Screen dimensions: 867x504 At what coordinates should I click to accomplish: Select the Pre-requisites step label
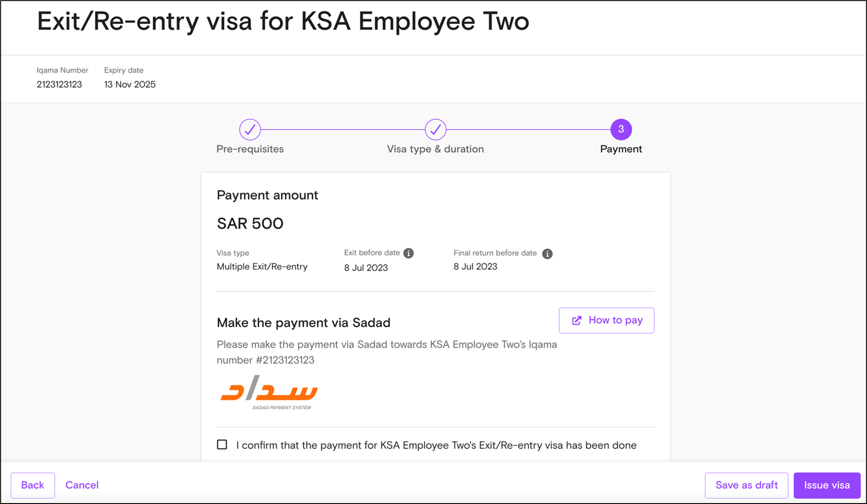pyautogui.click(x=250, y=149)
